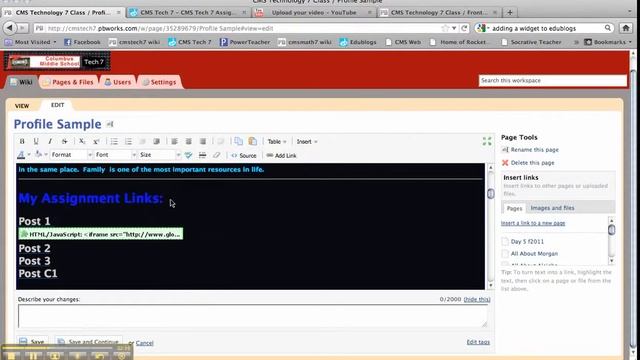Switch to Upload your video YouTube tab
640x360 pixels.
313,13
